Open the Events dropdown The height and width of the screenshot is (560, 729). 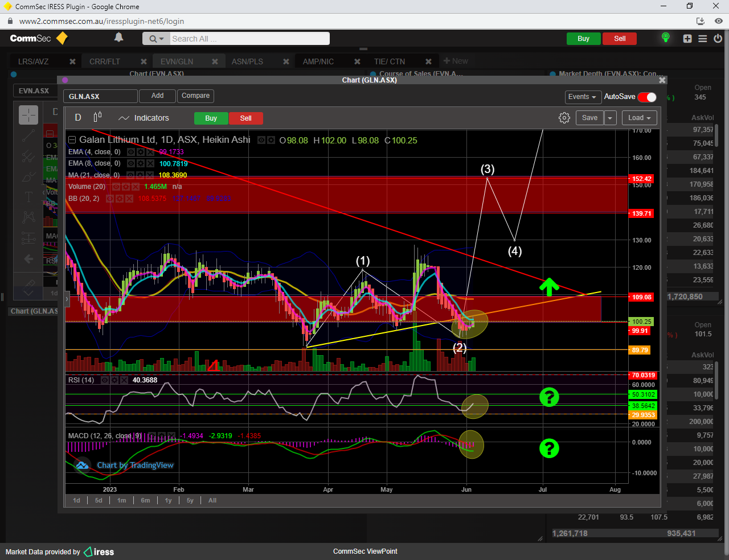tap(581, 97)
